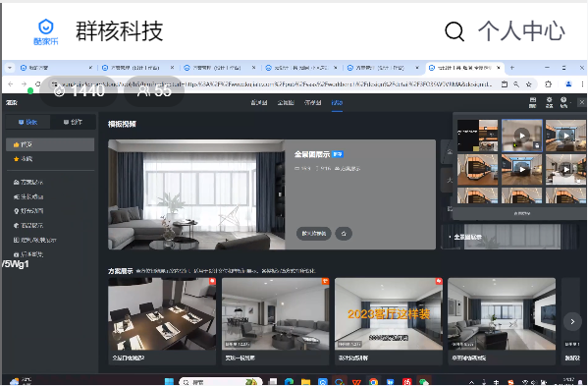The height and width of the screenshot is (386, 588).
Task: Click the small icon inside selected video thumbnail
Action: click(x=537, y=145)
